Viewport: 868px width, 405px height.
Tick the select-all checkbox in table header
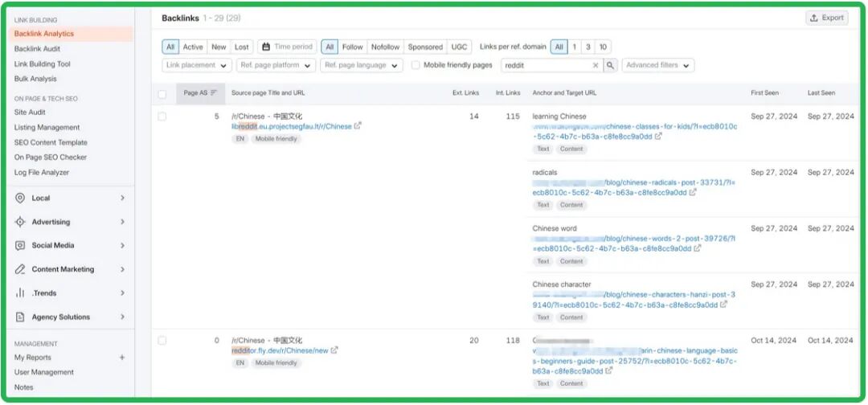(162, 94)
